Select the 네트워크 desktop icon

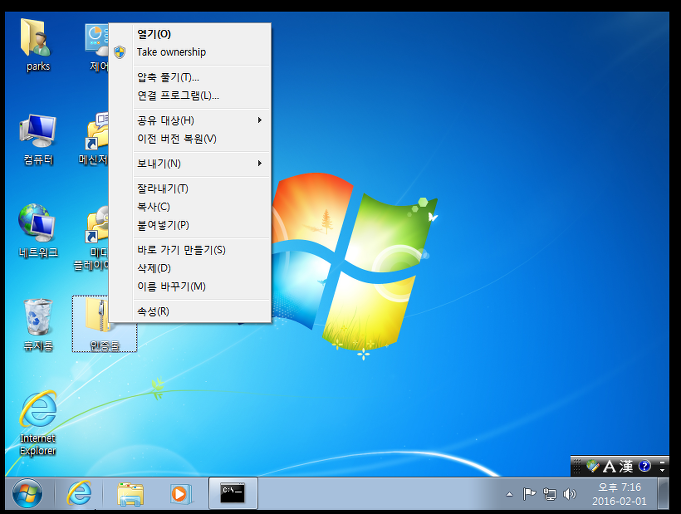38,230
